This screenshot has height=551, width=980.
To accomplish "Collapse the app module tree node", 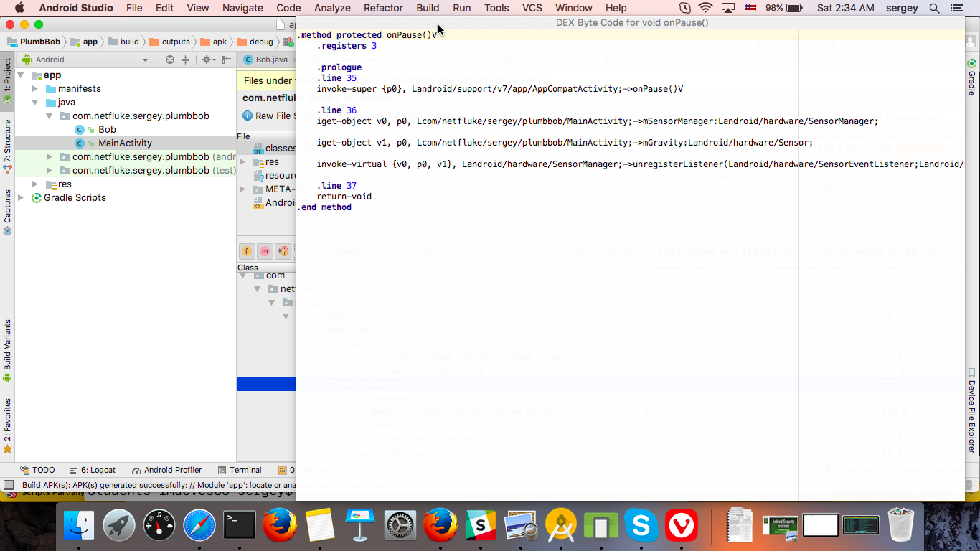I will 21,75.
